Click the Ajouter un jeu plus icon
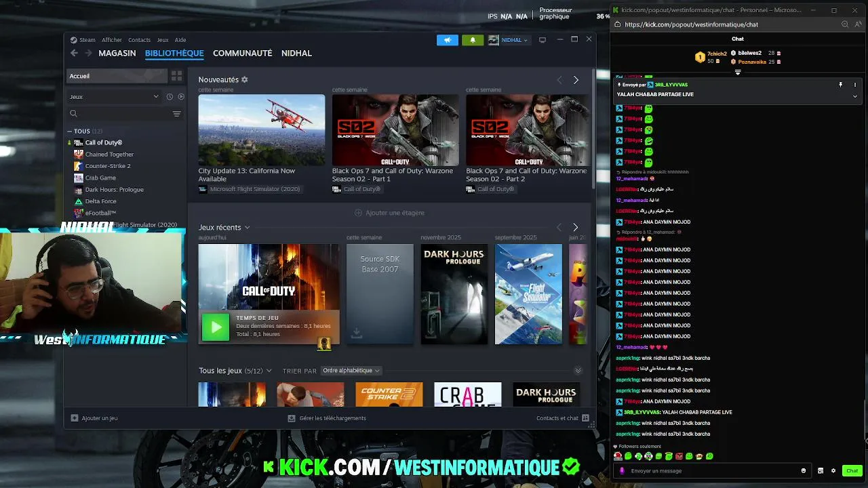 click(x=75, y=418)
